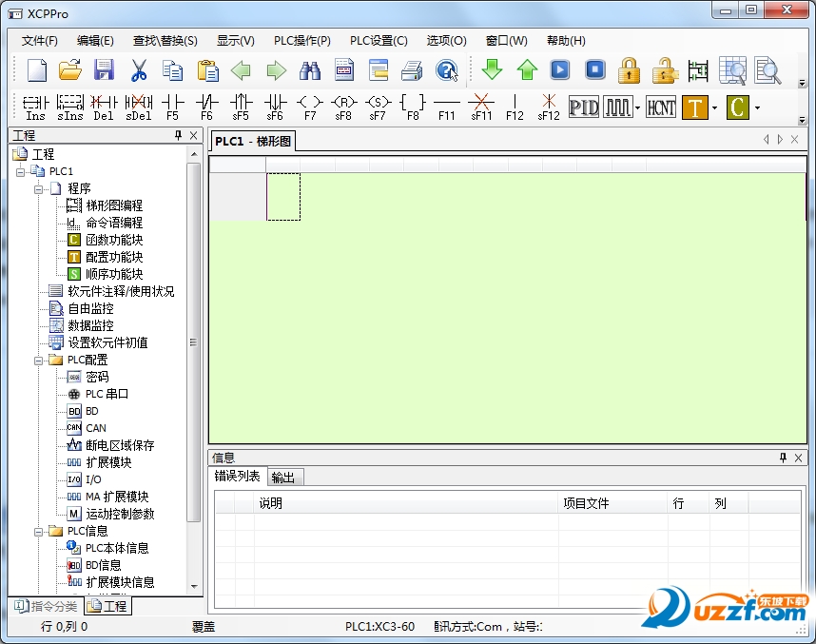Collapse the PLC1 tree node
This screenshot has width=816, height=644.
point(20,171)
